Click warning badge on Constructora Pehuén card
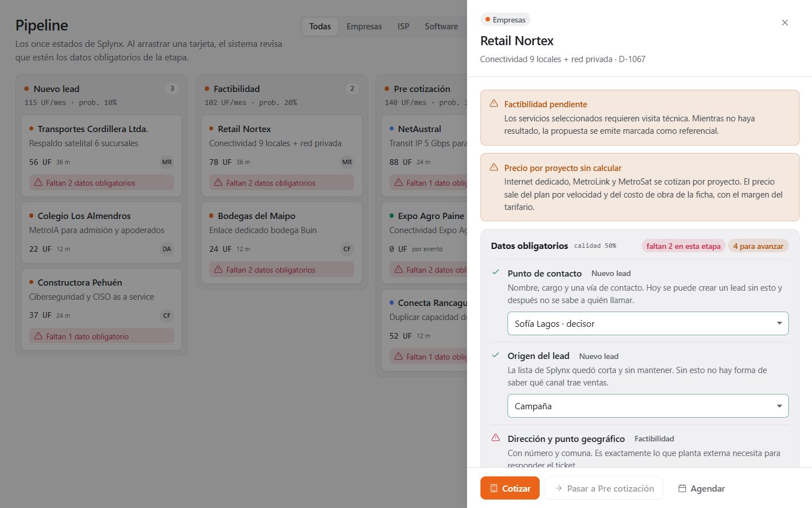The image size is (812, 508). [101, 336]
